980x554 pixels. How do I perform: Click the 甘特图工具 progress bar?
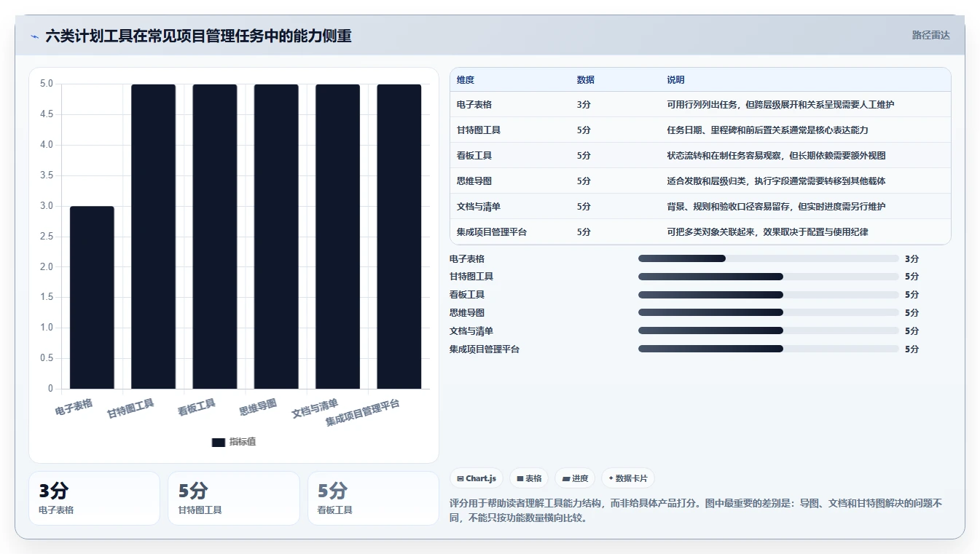[768, 277]
